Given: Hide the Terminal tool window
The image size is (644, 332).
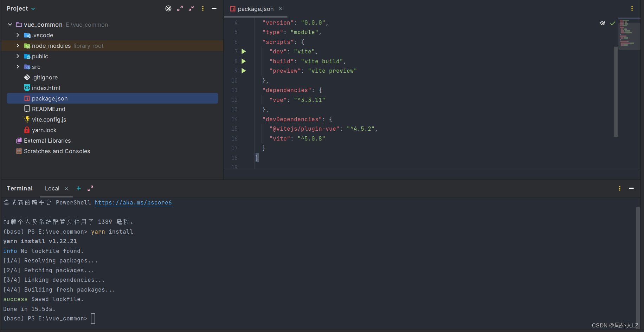Looking at the screenshot, I should [x=631, y=188].
